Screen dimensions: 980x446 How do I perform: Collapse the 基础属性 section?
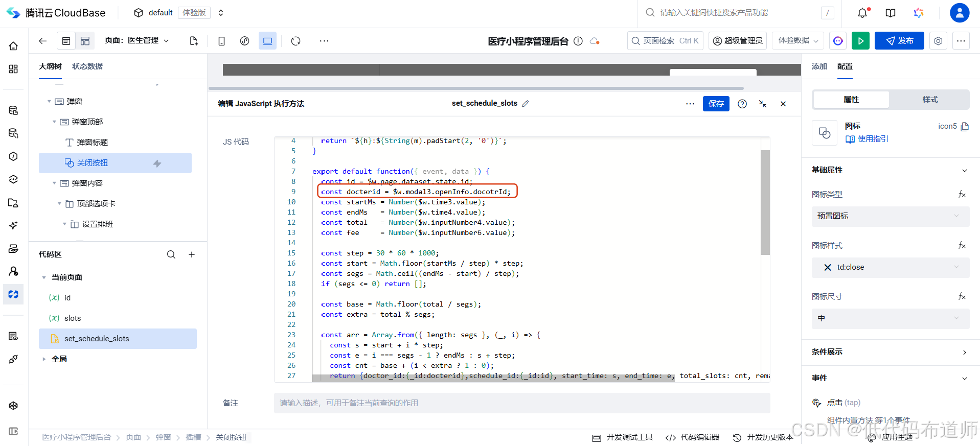click(964, 171)
